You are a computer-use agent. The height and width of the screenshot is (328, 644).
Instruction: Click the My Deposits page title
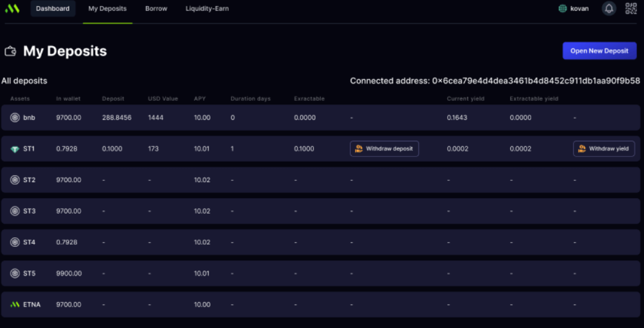pyautogui.click(x=65, y=51)
